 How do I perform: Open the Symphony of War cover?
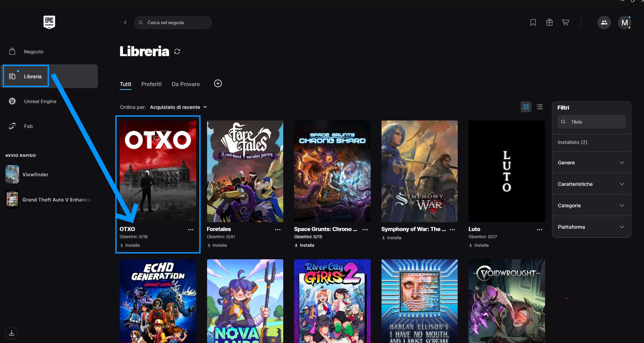pos(420,171)
